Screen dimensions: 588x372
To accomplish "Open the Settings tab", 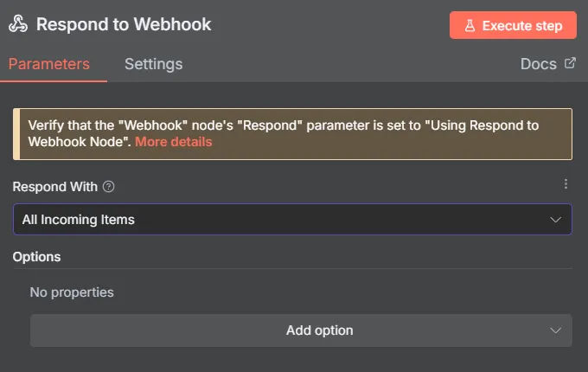I will pos(153,64).
